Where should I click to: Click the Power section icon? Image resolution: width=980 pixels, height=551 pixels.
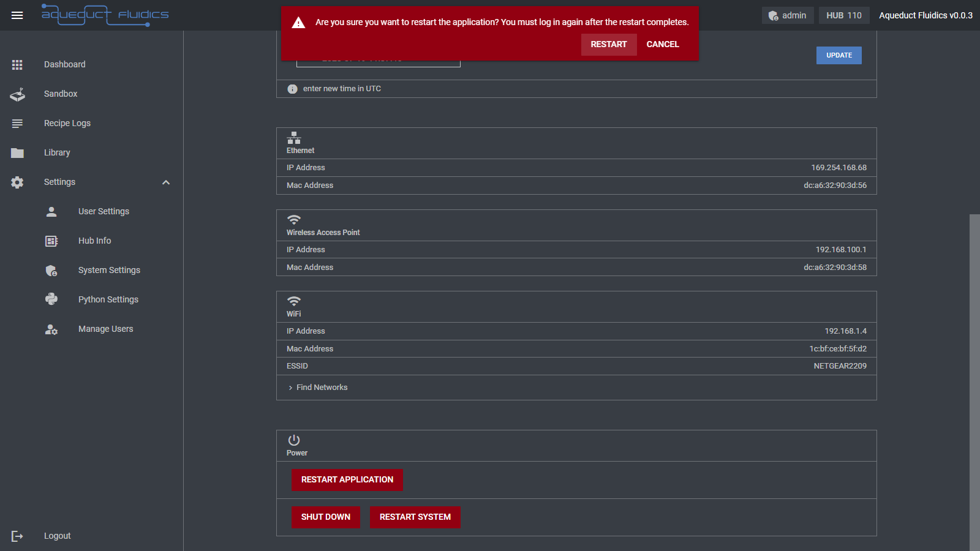pyautogui.click(x=294, y=440)
